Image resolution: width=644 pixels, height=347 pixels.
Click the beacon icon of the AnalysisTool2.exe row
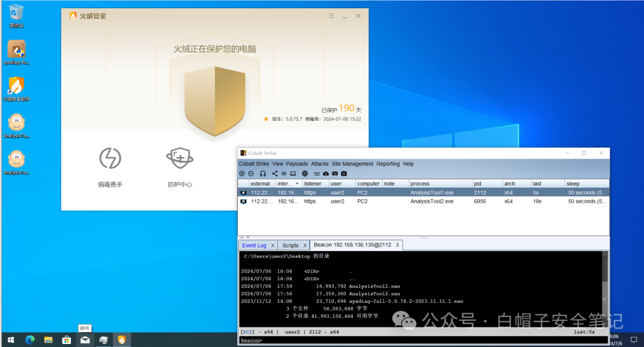pyautogui.click(x=243, y=202)
